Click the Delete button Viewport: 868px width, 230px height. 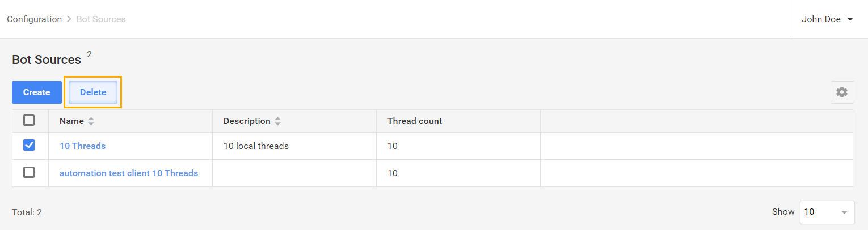pyautogui.click(x=93, y=92)
